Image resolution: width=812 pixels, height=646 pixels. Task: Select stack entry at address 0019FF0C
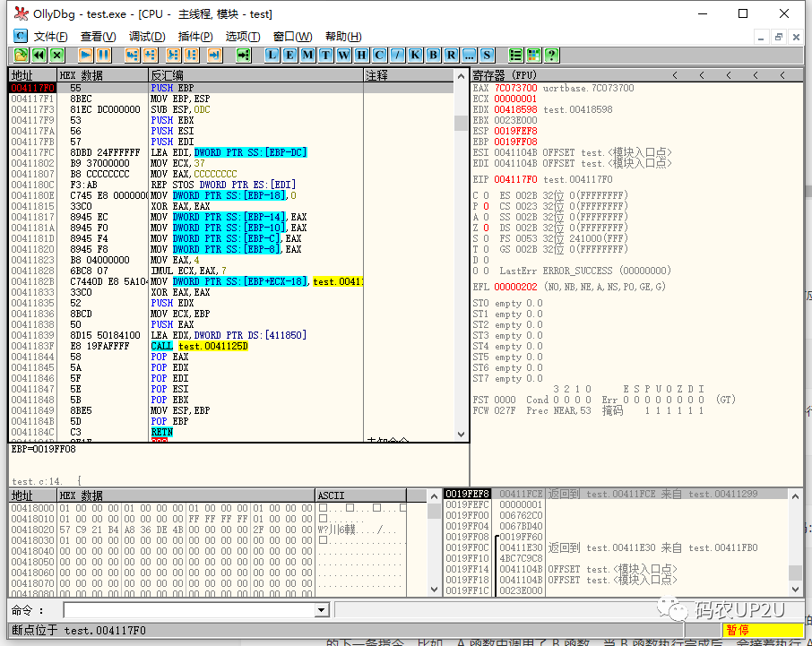click(616, 547)
